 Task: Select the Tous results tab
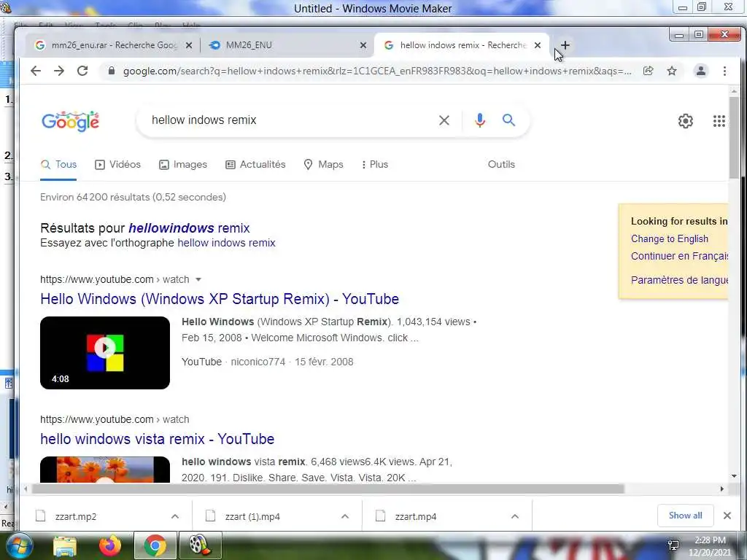[58, 164]
